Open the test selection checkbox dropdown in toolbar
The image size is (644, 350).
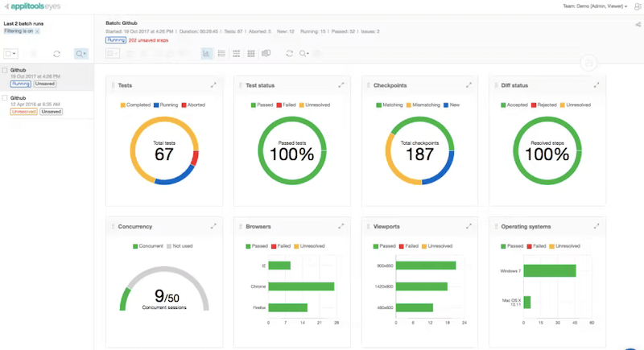pyautogui.click(x=113, y=53)
